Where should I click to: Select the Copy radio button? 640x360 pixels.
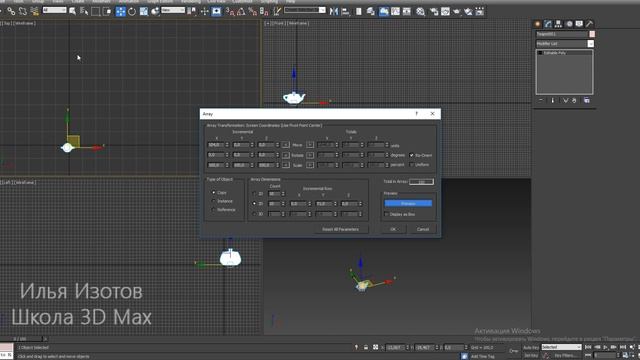213,192
